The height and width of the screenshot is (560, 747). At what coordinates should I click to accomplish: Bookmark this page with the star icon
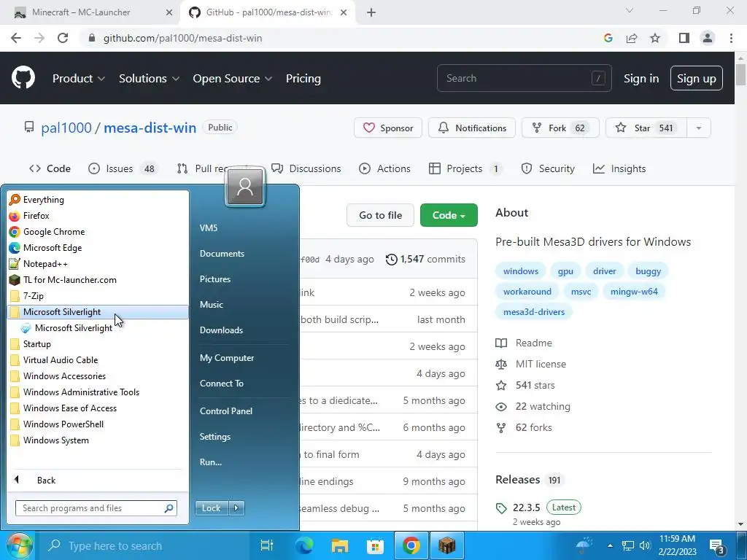coord(655,38)
